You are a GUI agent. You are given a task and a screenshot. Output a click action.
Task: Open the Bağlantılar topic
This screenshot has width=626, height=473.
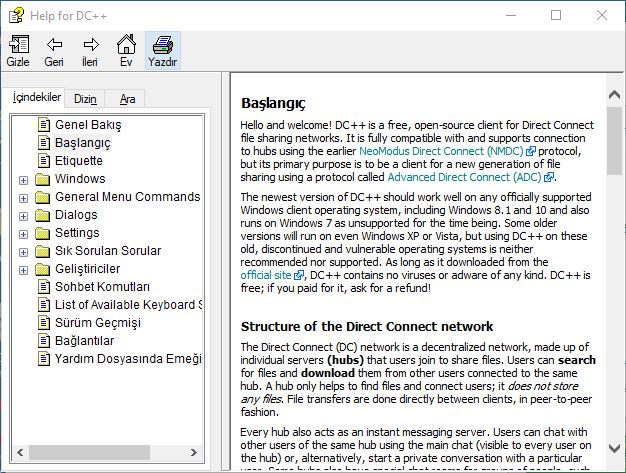pyautogui.click(x=84, y=340)
